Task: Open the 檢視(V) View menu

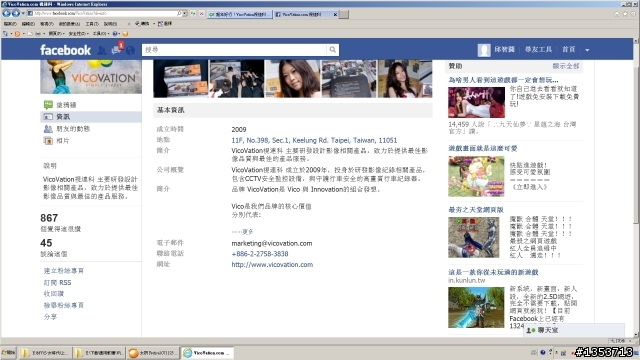Action: (x=47, y=24)
